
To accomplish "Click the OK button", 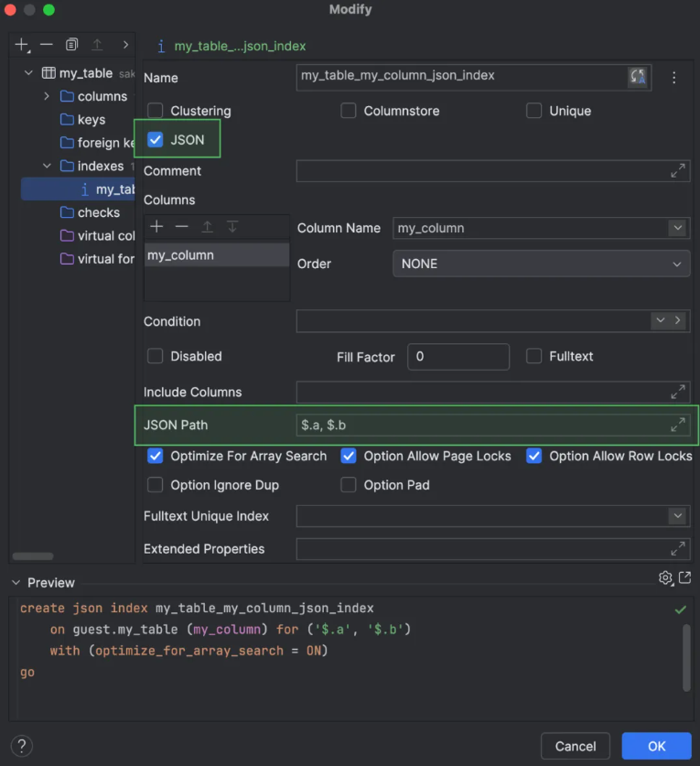I will point(656,746).
